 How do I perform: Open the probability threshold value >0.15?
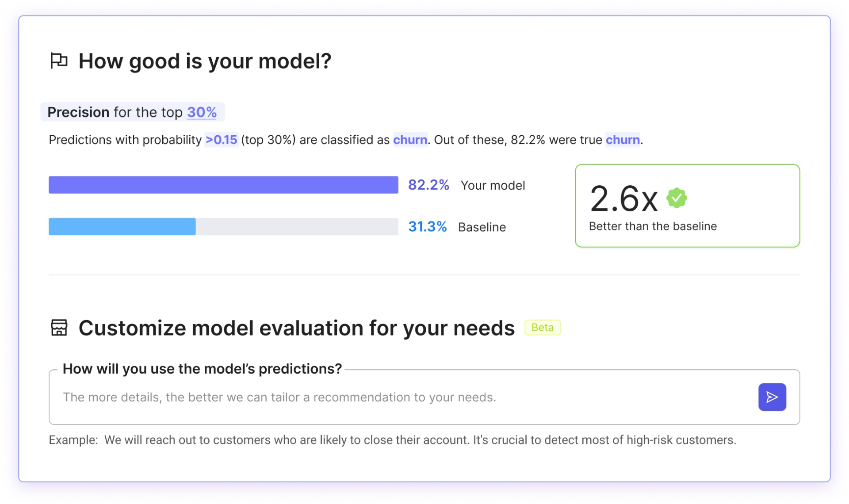pyautogui.click(x=221, y=140)
